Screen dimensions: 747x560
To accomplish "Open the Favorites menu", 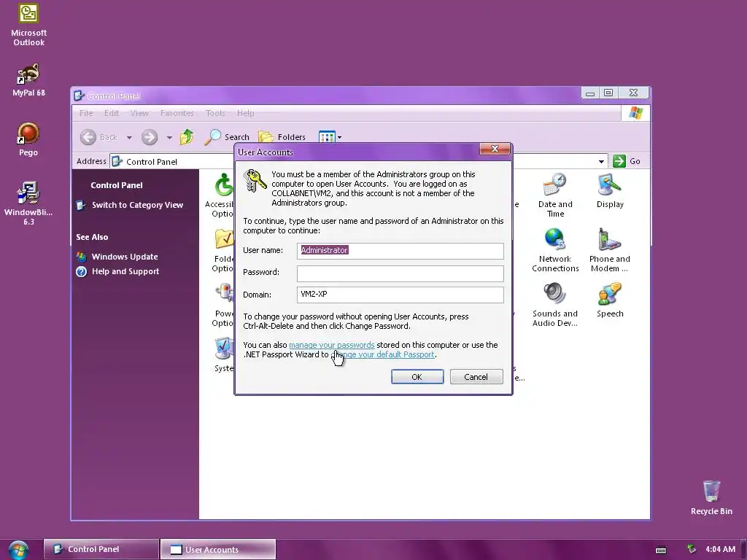I will coord(177,113).
